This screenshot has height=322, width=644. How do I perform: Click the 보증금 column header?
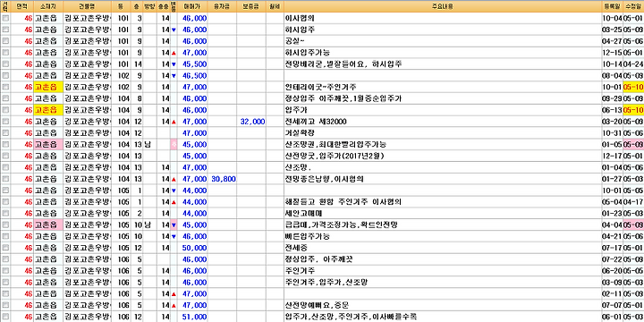point(251,6)
